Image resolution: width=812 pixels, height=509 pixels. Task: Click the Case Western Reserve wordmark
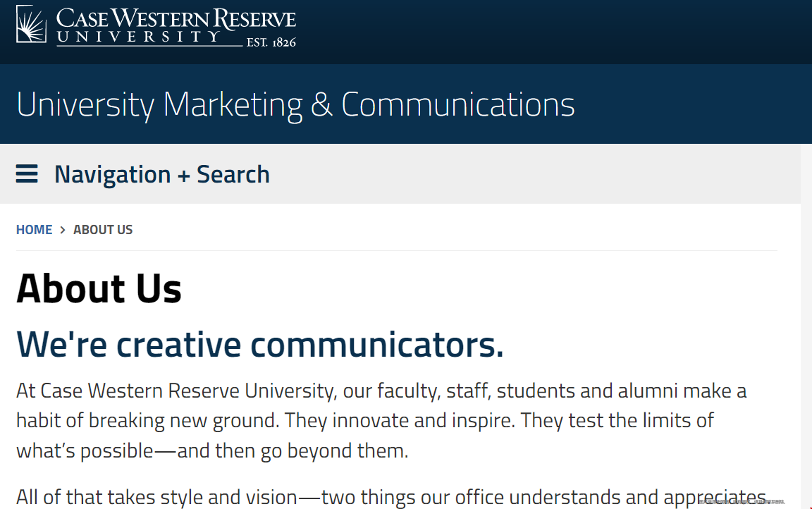point(176,18)
